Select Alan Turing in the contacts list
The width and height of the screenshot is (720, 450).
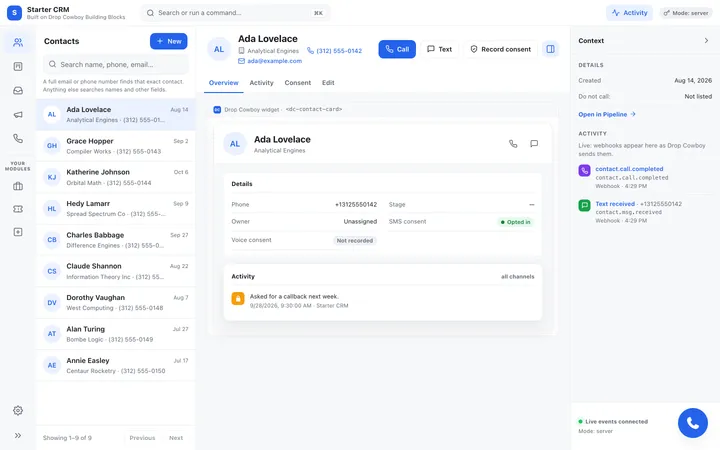point(116,334)
